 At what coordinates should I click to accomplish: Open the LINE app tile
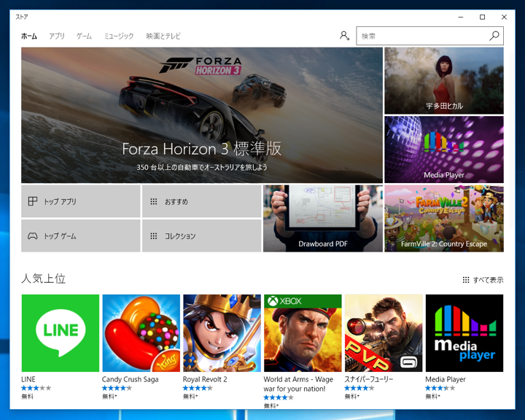tap(61, 333)
